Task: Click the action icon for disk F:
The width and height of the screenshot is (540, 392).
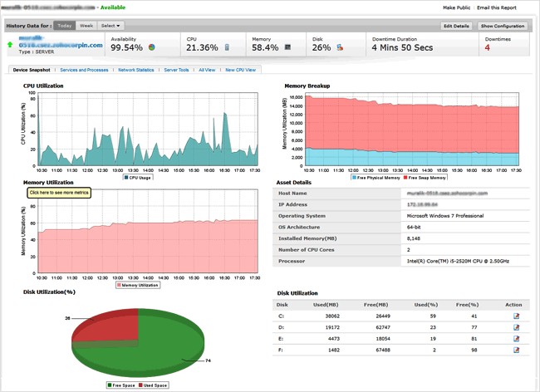Action: point(518,350)
